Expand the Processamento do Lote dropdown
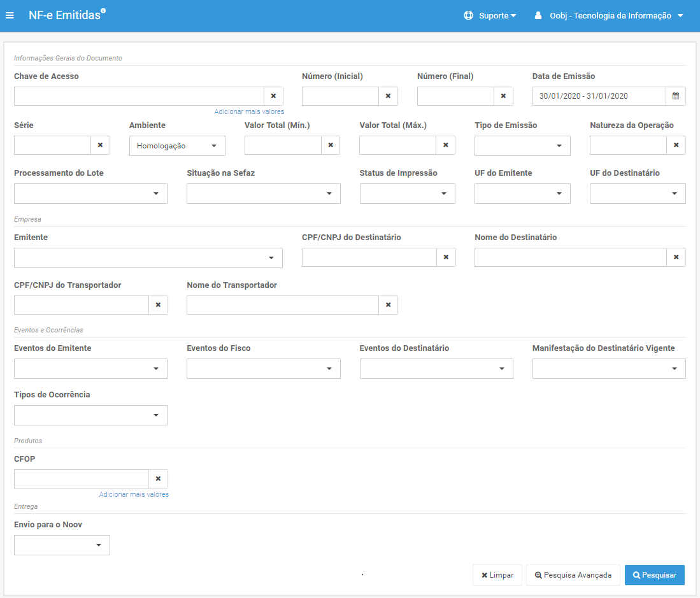700x598 pixels. [x=90, y=194]
